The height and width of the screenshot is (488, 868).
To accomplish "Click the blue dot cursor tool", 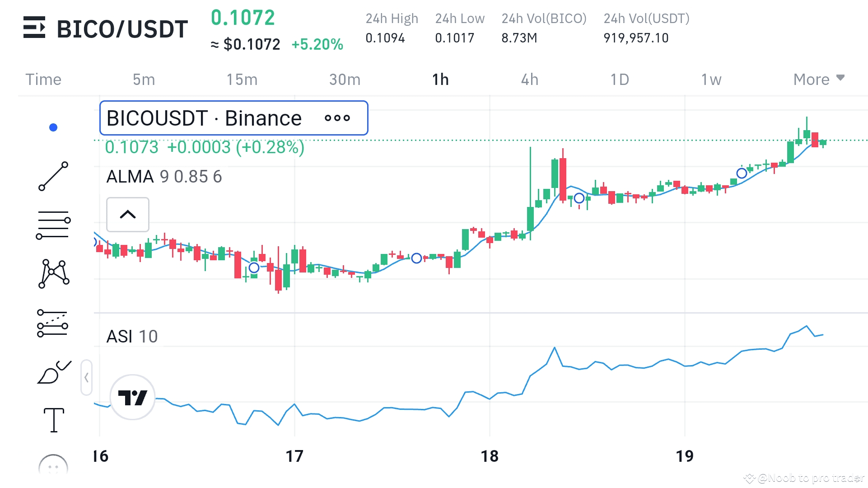I will click(x=53, y=127).
